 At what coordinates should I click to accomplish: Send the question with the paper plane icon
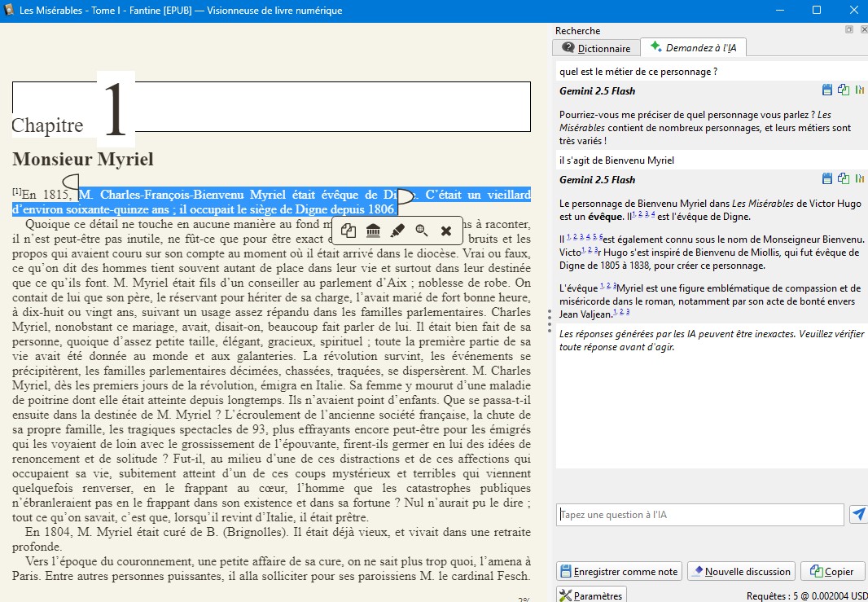[858, 514]
